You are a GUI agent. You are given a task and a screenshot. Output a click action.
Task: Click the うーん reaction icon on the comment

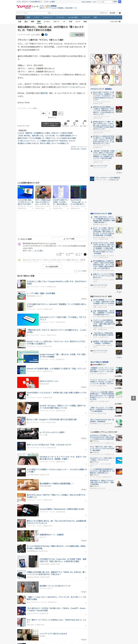coord(77,254)
